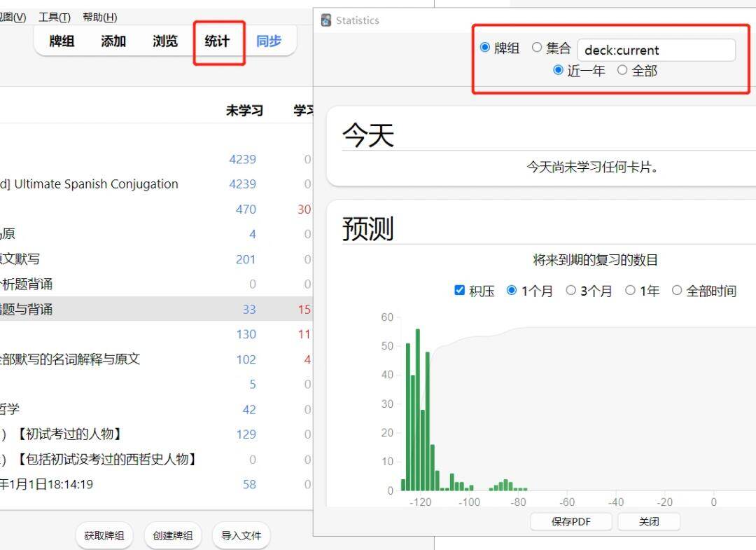Click the count 201 beside 原文默写
756x550 pixels.
(x=246, y=259)
